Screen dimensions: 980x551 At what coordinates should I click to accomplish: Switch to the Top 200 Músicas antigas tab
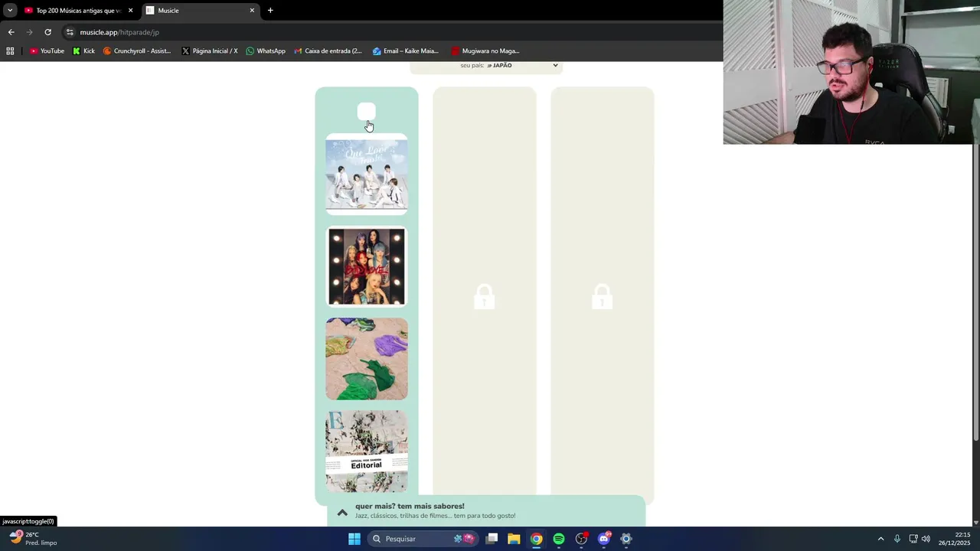(78, 11)
